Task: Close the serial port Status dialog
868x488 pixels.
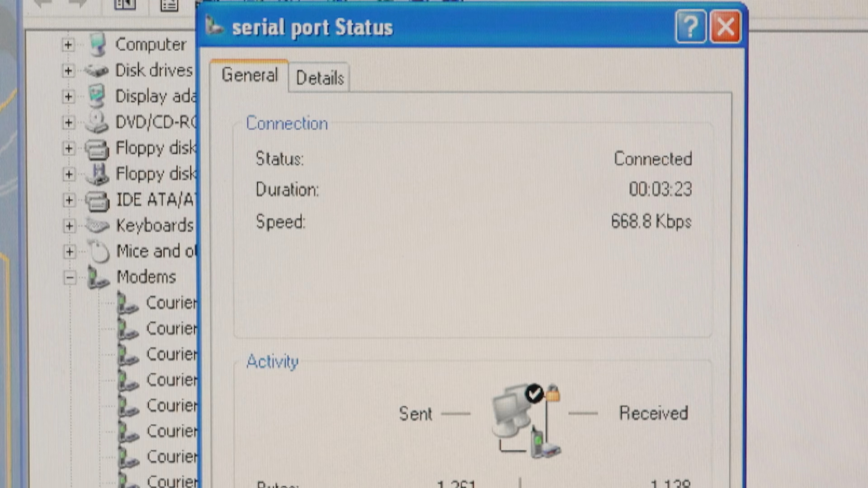Action: tap(725, 26)
